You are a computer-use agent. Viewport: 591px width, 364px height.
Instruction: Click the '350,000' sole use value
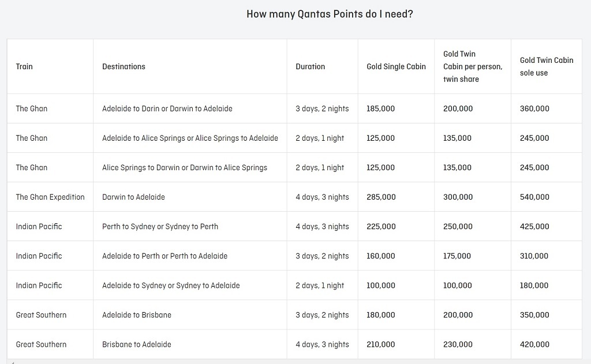[x=534, y=315]
